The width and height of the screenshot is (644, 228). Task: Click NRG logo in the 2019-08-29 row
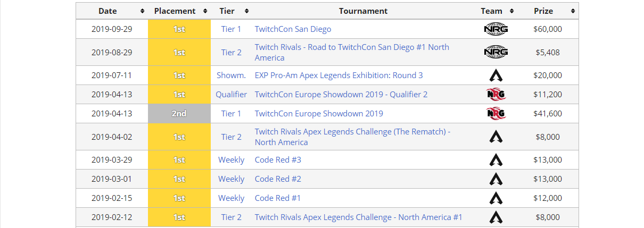pos(496,52)
